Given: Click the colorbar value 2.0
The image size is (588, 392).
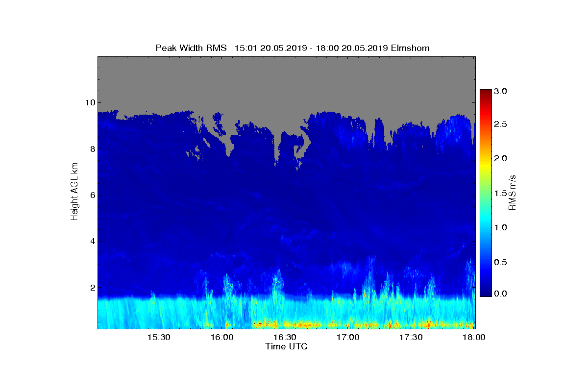Looking at the screenshot, I should (501, 158).
